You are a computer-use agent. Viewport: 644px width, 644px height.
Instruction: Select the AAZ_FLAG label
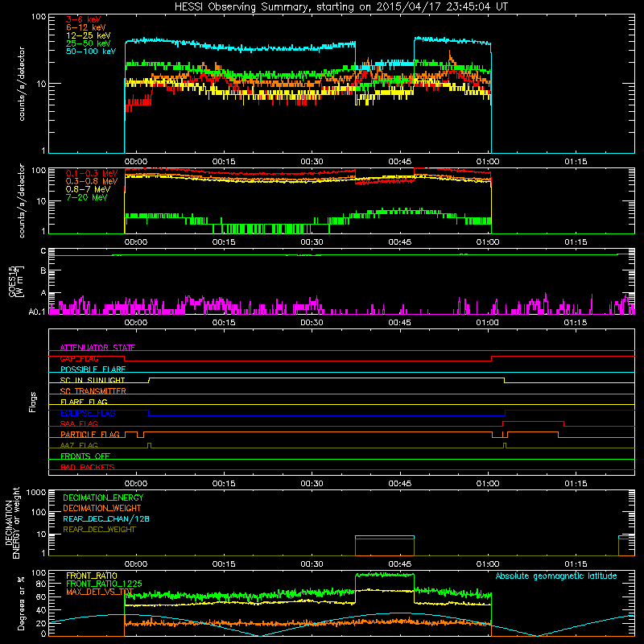click(x=79, y=446)
